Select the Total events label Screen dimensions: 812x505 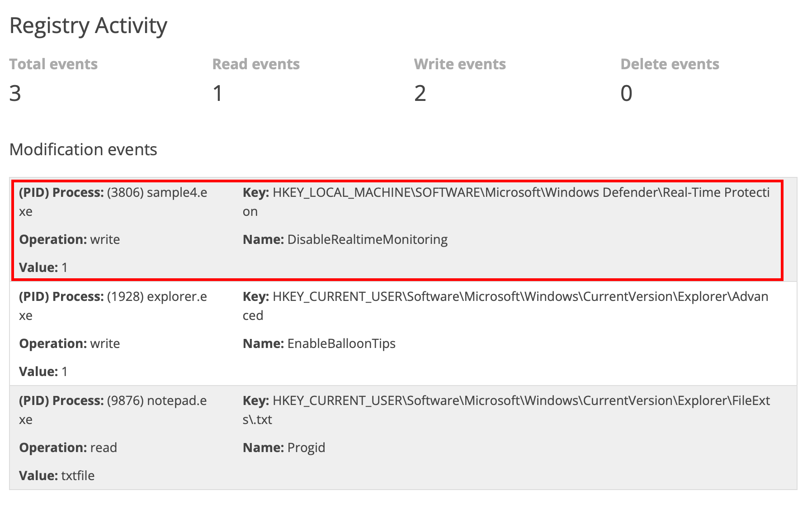53,64
